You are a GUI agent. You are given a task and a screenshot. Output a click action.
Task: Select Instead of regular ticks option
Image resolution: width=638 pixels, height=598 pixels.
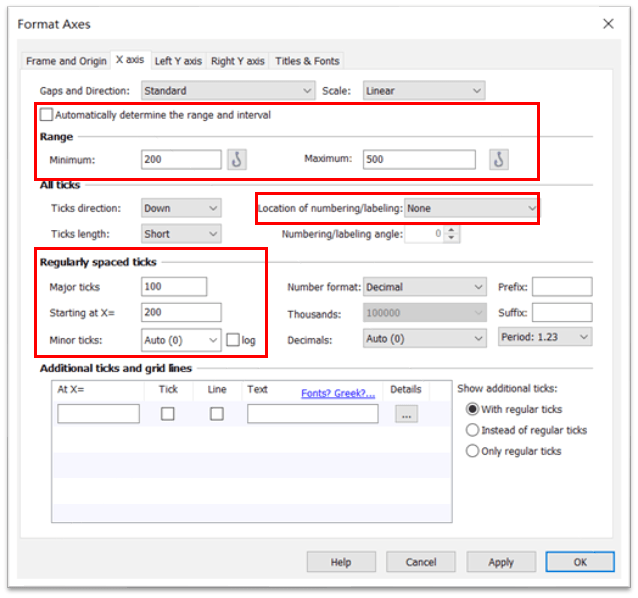pyautogui.click(x=473, y=430)
